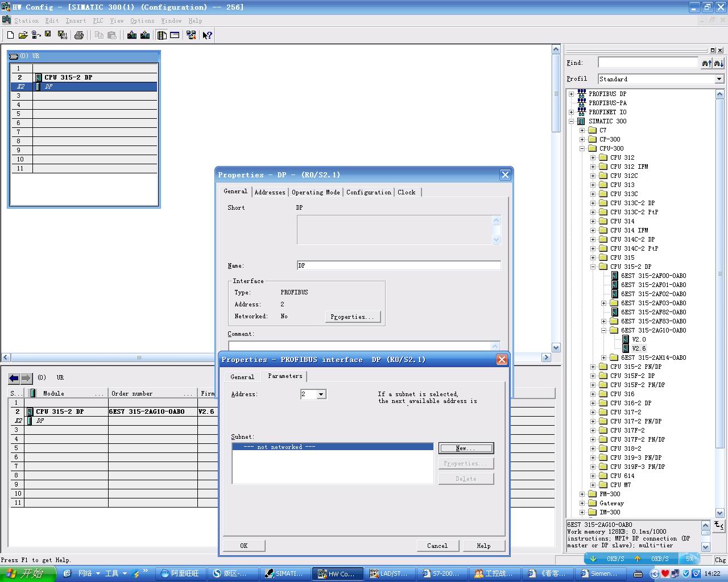Click Help in PROFIBUS interface dialog
Image resolution: width=728 pixels, height=582 pixels.
point(483,546)
